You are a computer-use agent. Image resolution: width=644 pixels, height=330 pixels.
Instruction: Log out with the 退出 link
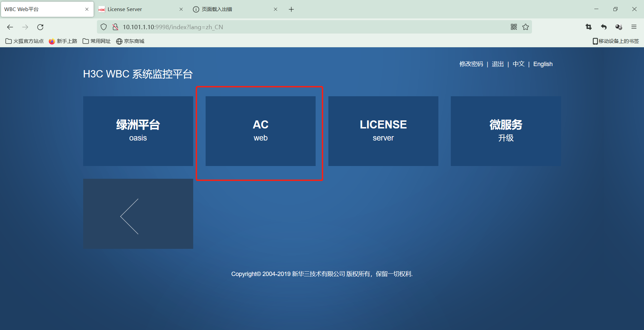[x=498, y=64]
